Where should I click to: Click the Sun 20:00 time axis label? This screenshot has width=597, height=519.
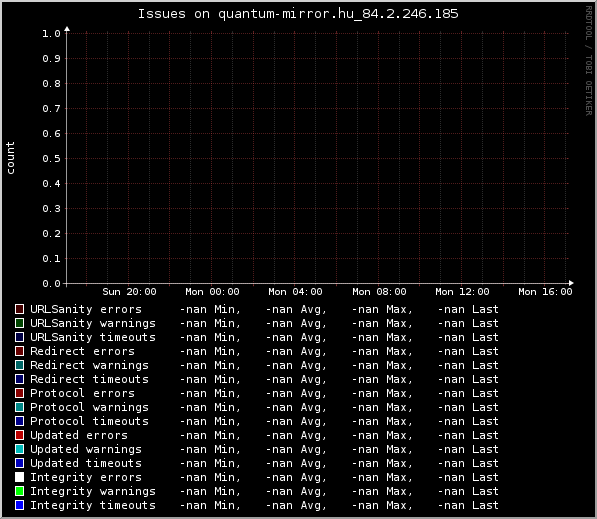[129, 292]
